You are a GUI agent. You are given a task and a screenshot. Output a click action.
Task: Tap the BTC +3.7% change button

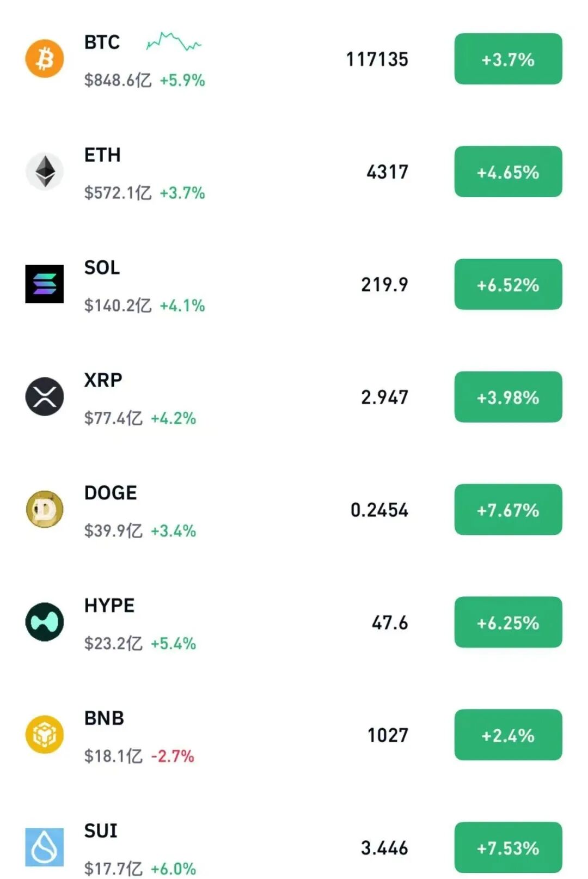coord(508,59)
